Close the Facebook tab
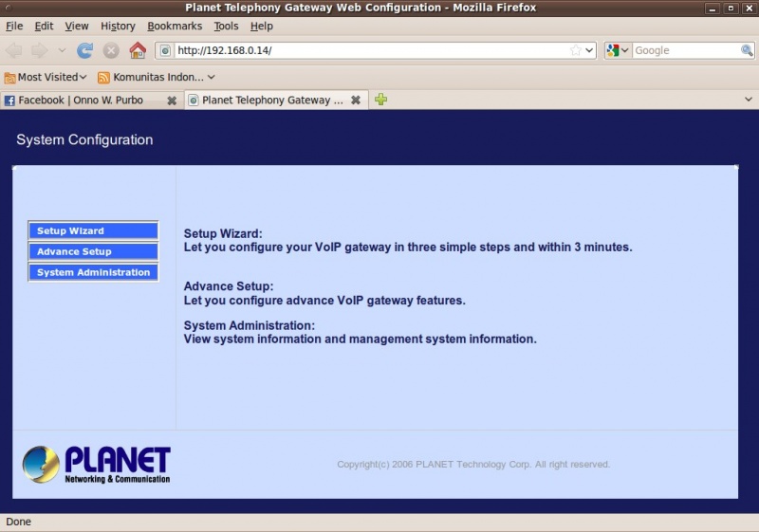This screenshot has width=759, height=532. pos(172,101)
